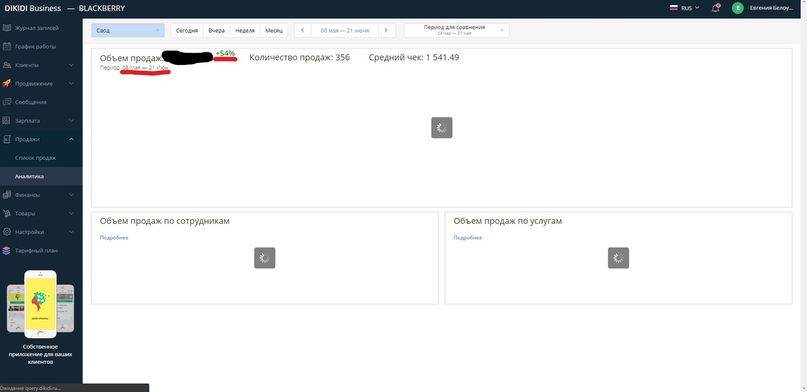807x392 pixels.
Task: Select the Сегодня period button
Action: pos(187,30)
